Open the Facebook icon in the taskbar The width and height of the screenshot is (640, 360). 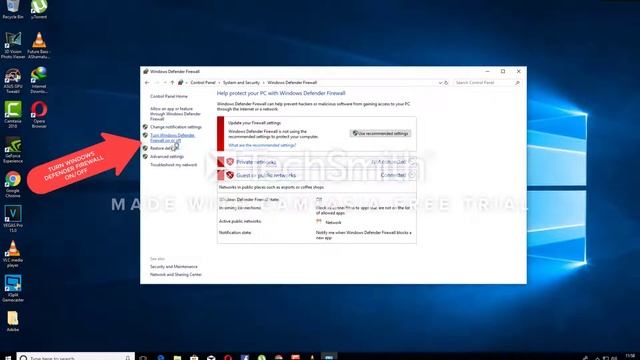click(244, 357)
